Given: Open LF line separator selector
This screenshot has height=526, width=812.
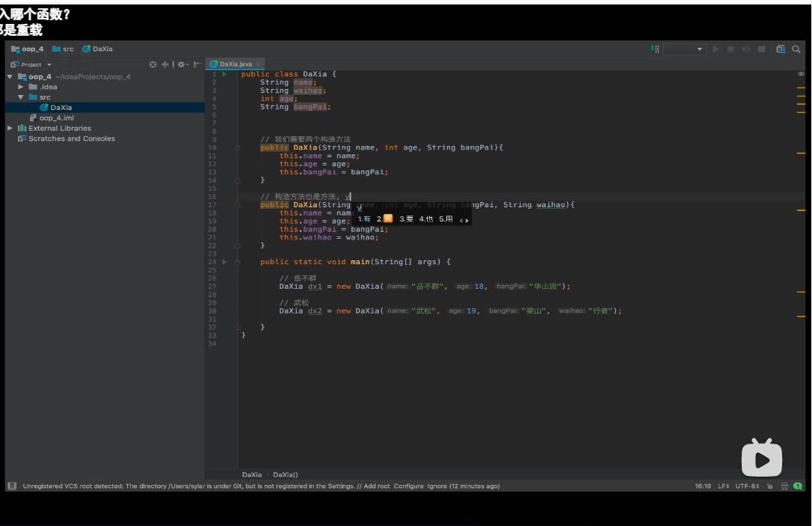Looking at the screenshot, I should pyautogui.click(x=724, y=486).
